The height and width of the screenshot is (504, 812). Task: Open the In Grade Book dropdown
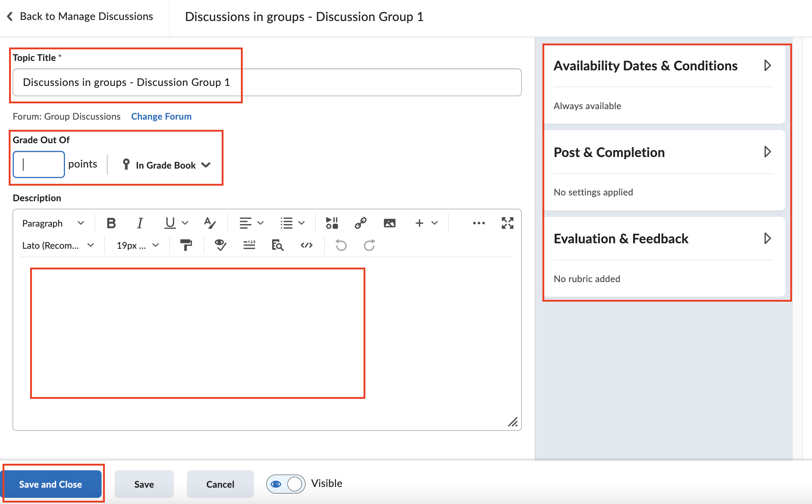pos(167,165)
